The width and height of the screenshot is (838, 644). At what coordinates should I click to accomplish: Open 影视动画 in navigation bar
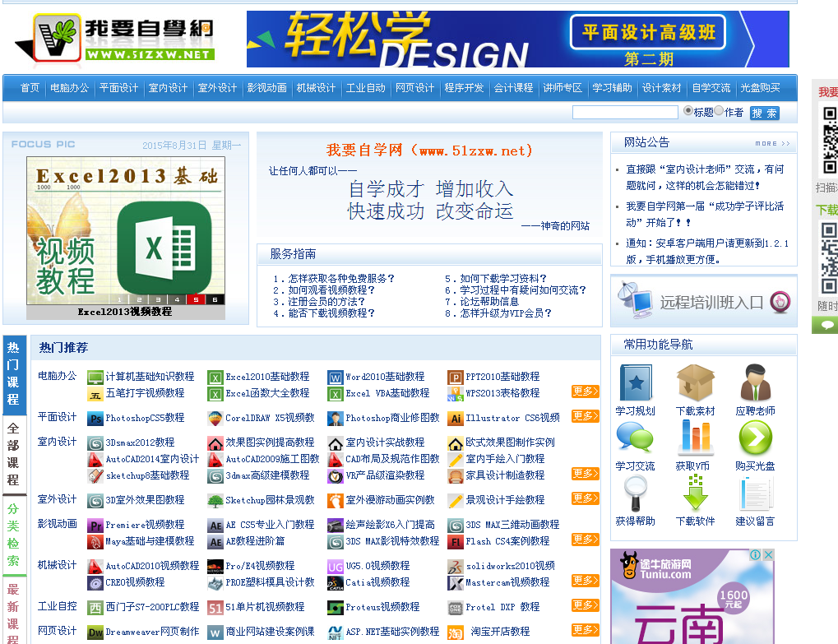(x=266, y=88)
